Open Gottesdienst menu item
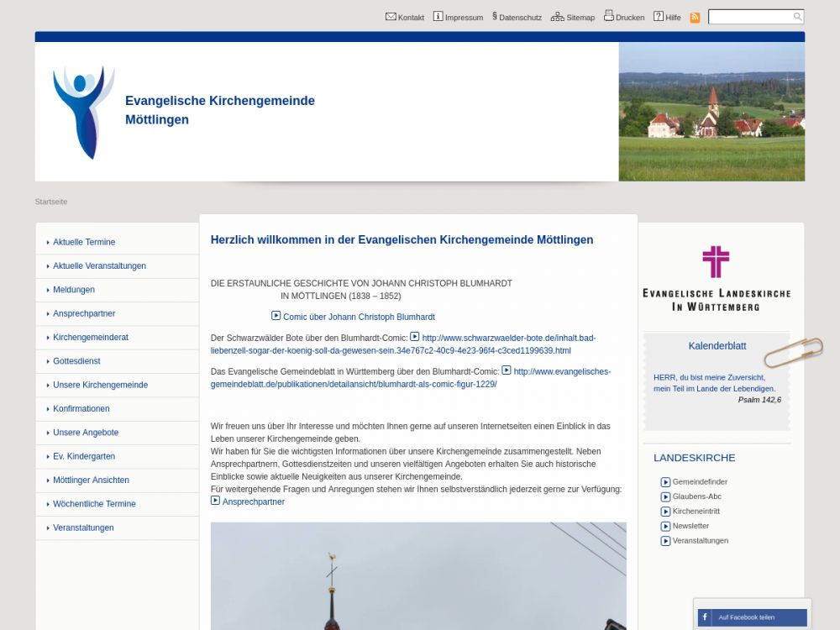 coord(76,361)
